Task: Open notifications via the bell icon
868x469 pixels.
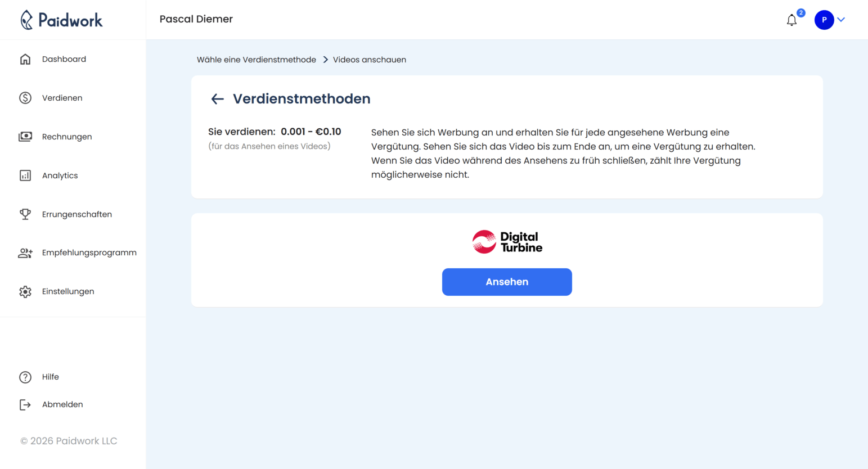Action: tap(791, 20)
